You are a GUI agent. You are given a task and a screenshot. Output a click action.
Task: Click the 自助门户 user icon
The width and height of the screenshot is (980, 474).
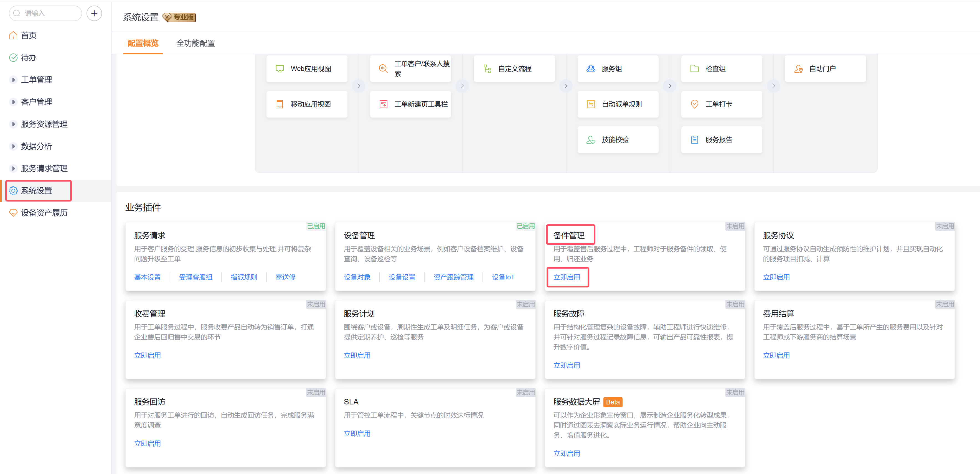(798, 69)
